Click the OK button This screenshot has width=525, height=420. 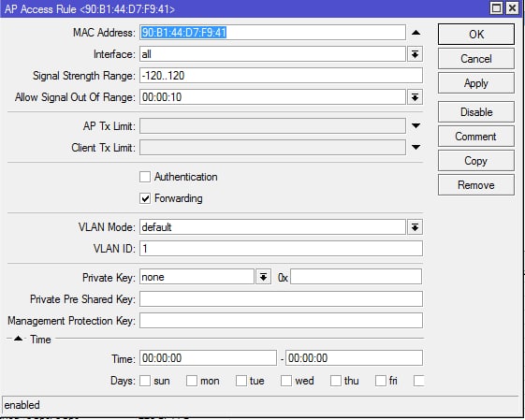tap(476, 34)
